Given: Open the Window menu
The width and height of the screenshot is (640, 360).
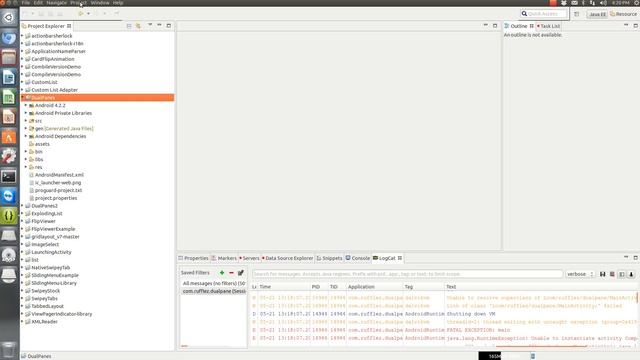Looking at the screenshot, I should (100, 3).
